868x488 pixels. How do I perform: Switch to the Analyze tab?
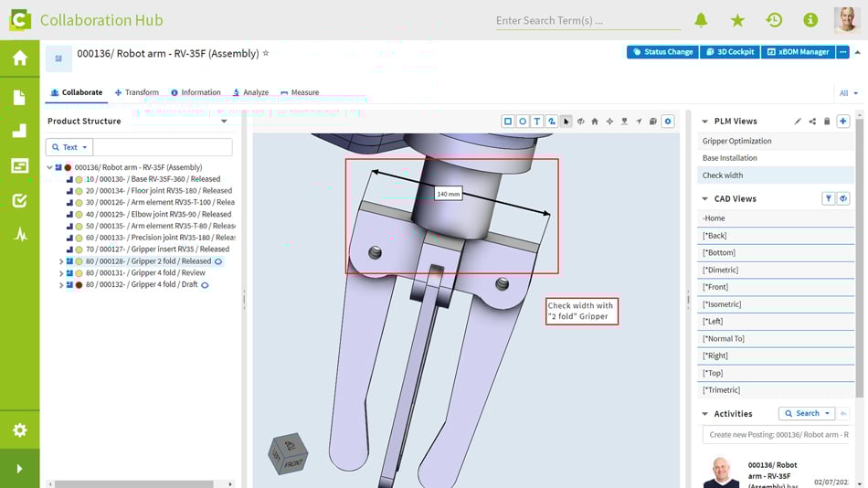click(x=250, y=92)
